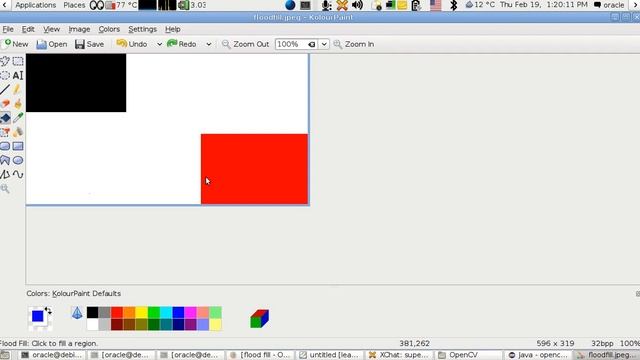
Task: Click the blue foreground color box
Action: point(38,316)
